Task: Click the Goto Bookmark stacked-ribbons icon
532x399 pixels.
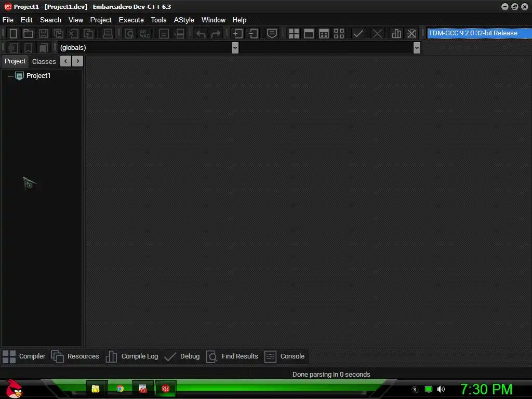Action: pos(44,48)
